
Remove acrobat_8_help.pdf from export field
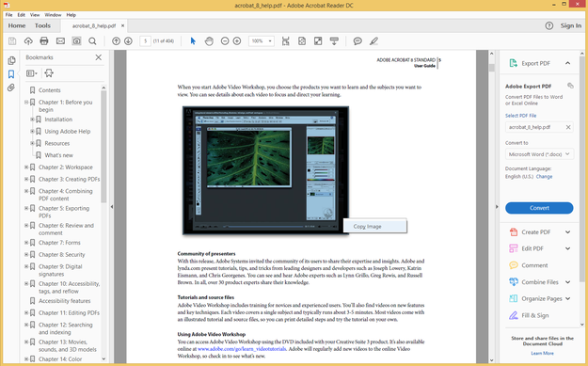[568, 127]
